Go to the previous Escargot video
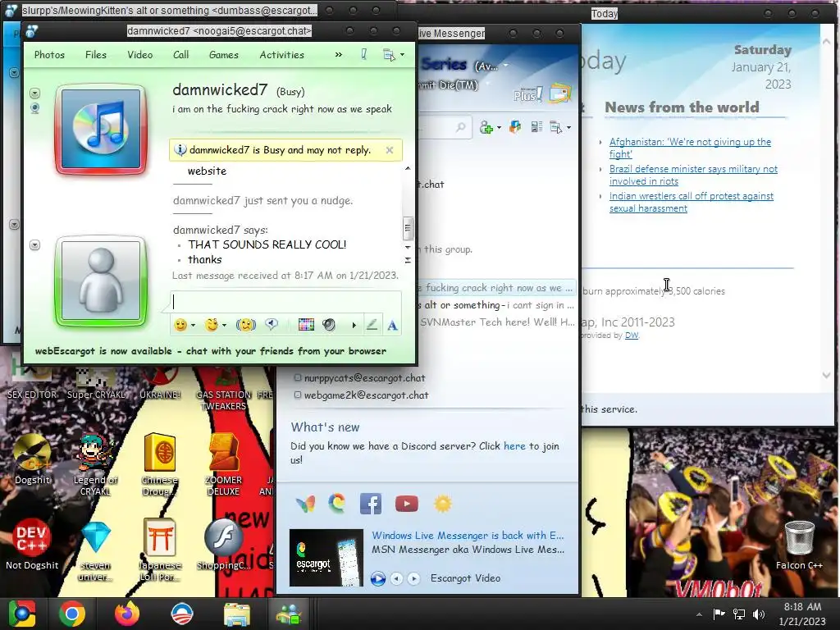840x630 pixels. (396, 578)
